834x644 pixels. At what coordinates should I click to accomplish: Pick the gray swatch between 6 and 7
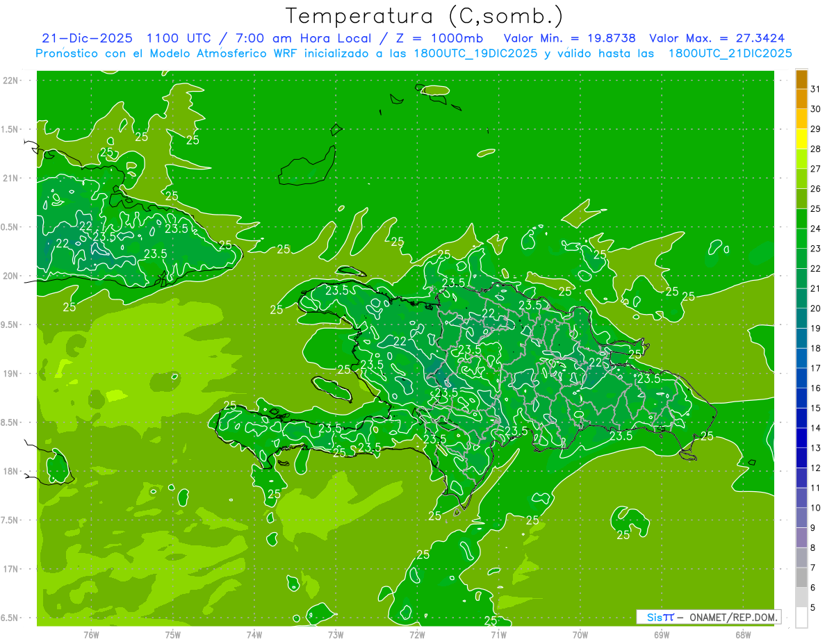801,578
